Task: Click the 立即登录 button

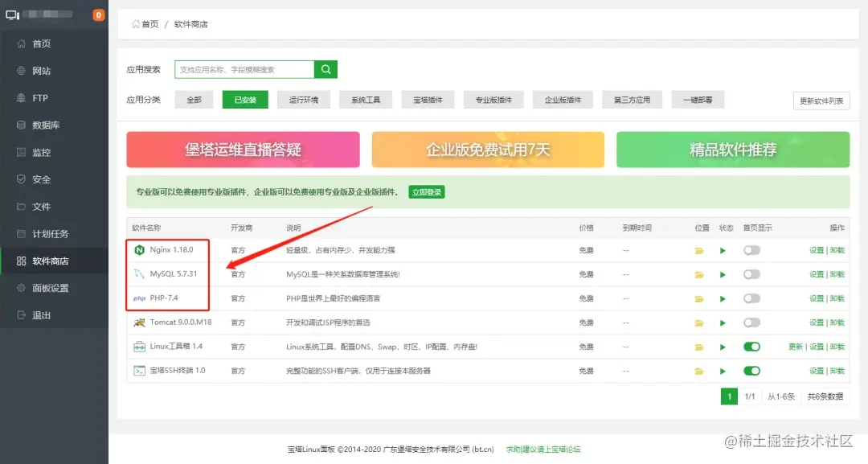Action: click(427, 192)
